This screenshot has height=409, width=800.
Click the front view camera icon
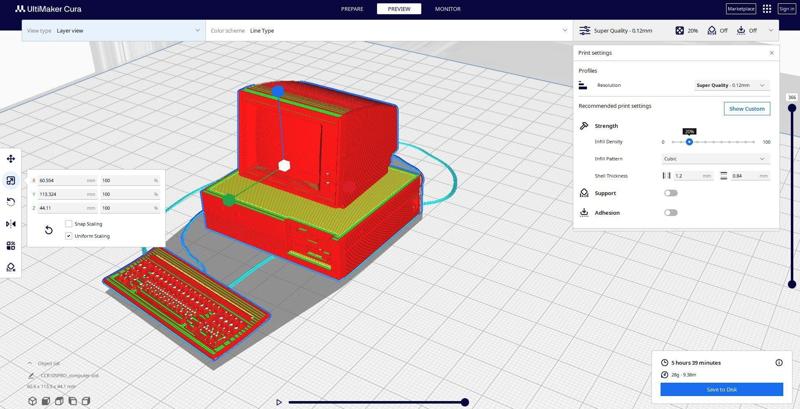45,401
